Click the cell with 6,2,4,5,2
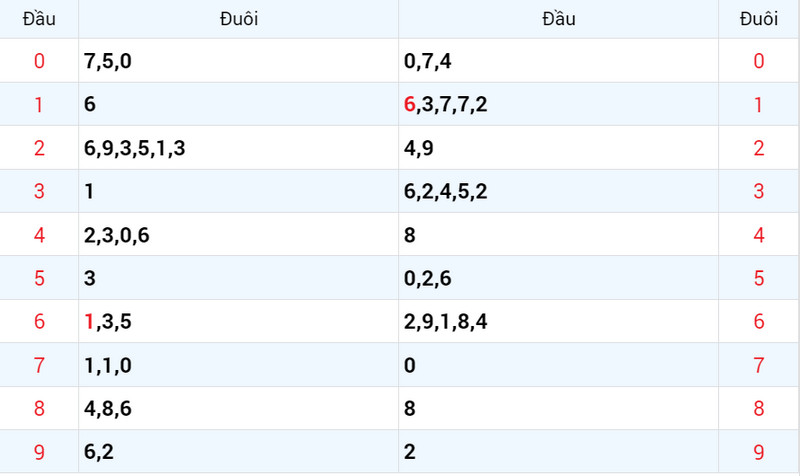 click(558, 191)
